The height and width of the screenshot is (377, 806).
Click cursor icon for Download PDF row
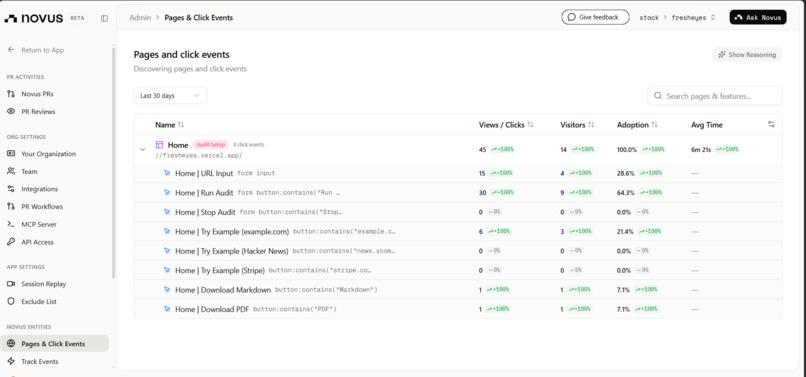click(167, 309)
